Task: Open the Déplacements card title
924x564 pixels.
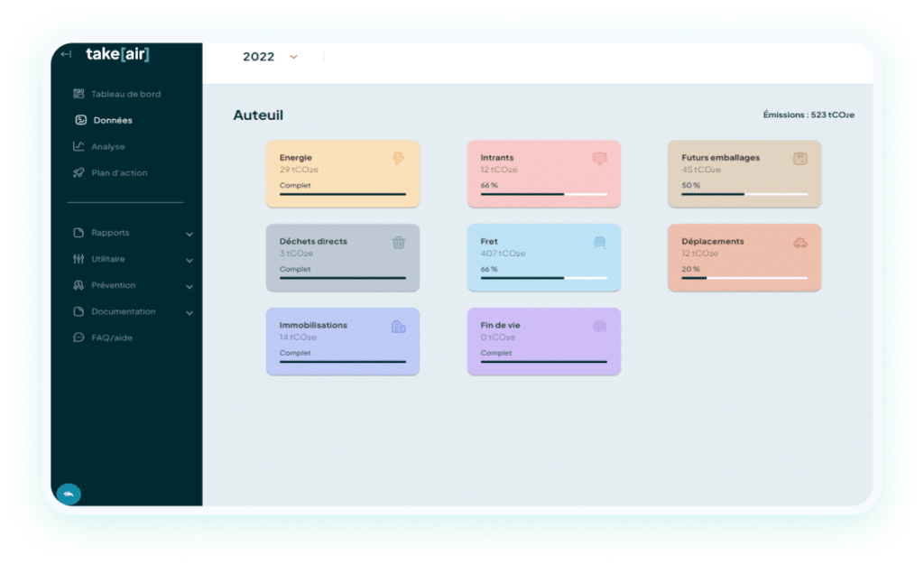Action: pyautogui.click(x=713, y=241)
